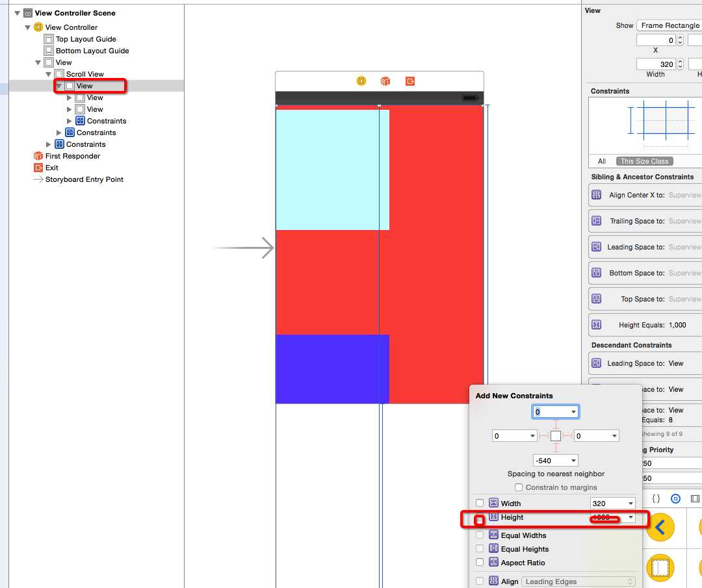Click the Exit icon in scene dock
Screen dimensions: 702x588
tap(410, 81)
